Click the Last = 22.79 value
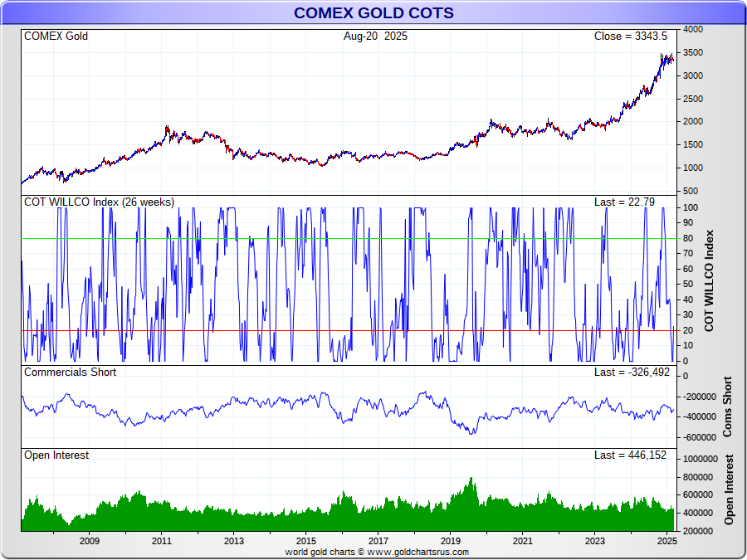The image size is (747, 560). click(x=624, y=202)
